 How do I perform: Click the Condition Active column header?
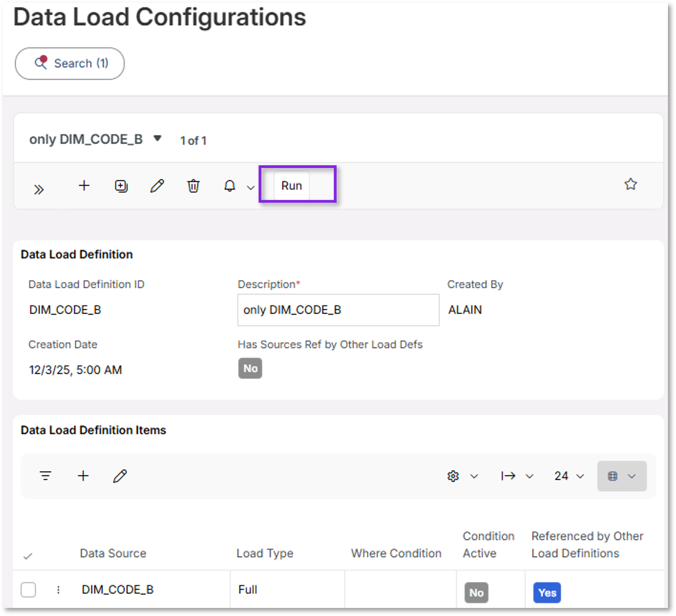click(488, 545)
